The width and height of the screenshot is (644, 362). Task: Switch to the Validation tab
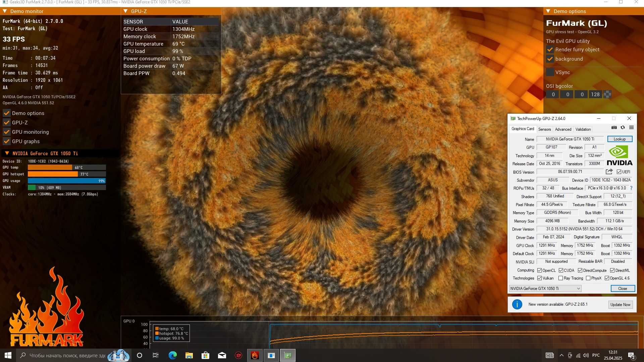coord(583,129)
